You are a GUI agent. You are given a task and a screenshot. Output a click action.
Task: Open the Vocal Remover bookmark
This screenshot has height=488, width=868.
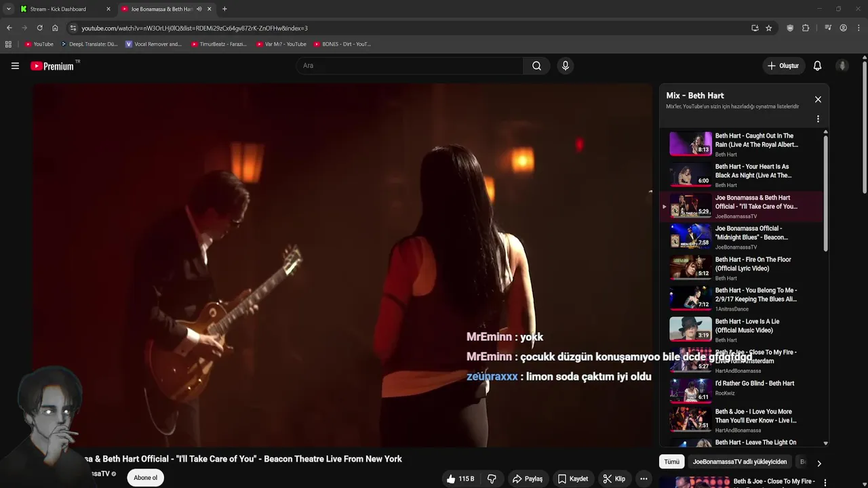pos(154,44)
